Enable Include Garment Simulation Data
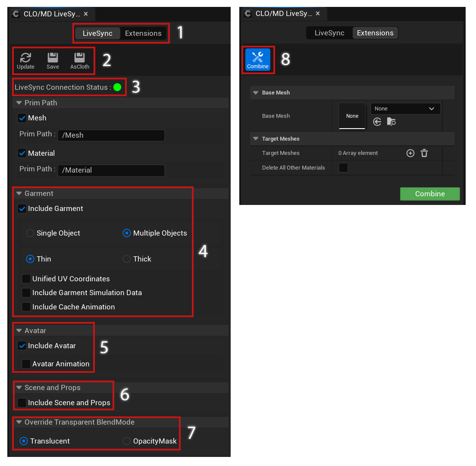The image size is (476, 466). (26, 293)
